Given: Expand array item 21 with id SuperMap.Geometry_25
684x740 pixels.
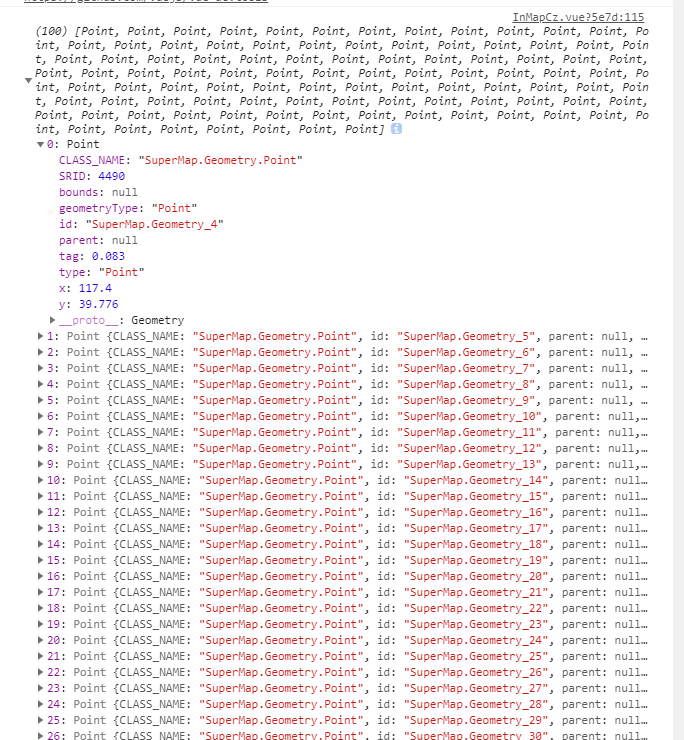Looking at the screenshot, I should pyautogui.click(x=41, y=656).
